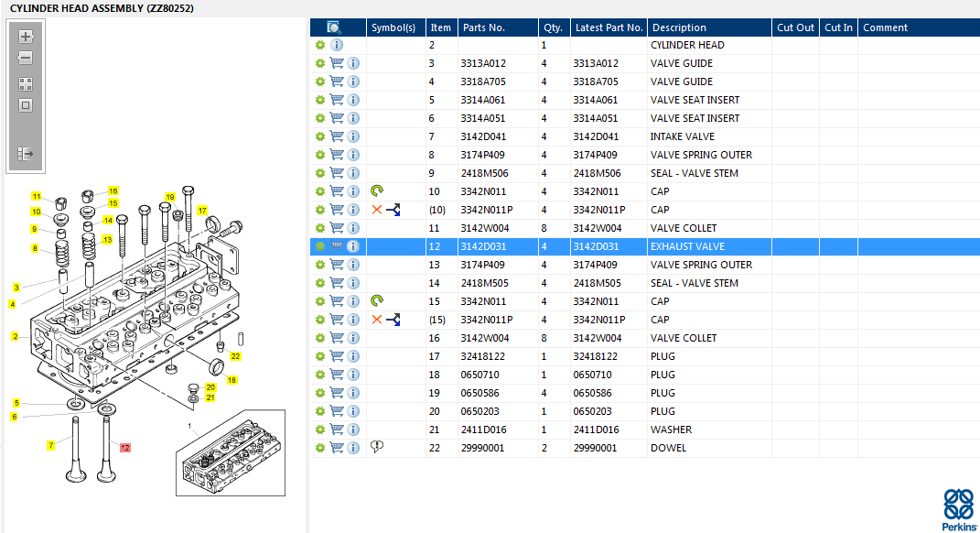
Task: Select callout 18 plug on diagram
Action: [x=232, y=380]
